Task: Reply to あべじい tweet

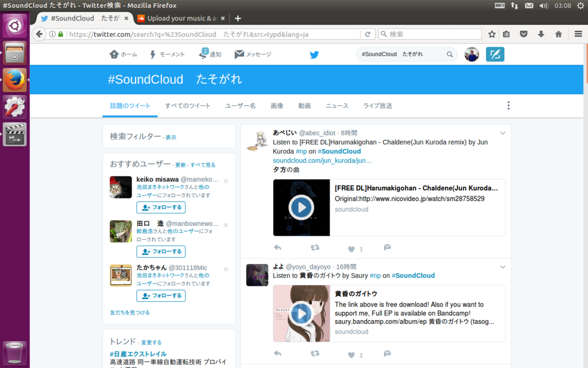Action: (x=277, y=247)
